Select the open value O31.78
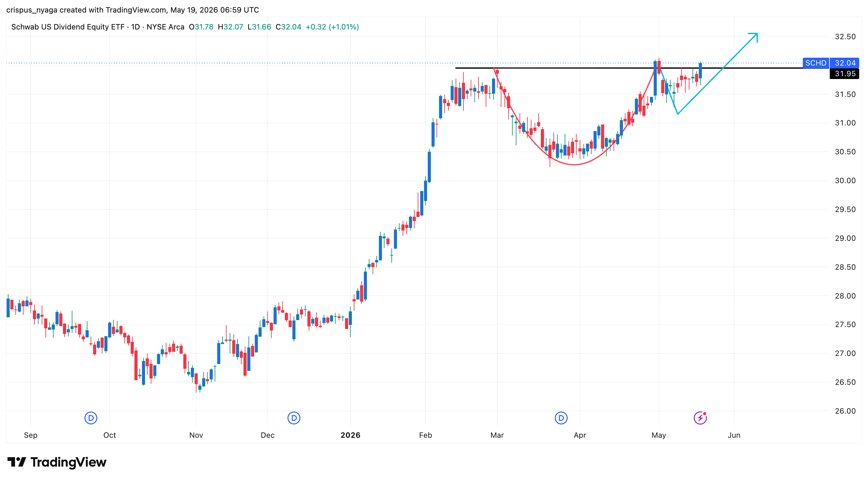Screen dimensions: 868x481 [x=201, y=27]
